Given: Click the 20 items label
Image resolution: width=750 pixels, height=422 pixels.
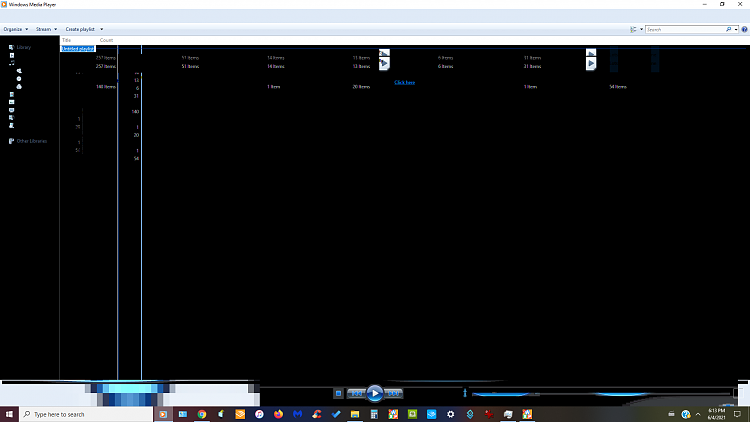Looking at the screenshot, I should click(361, 87).
